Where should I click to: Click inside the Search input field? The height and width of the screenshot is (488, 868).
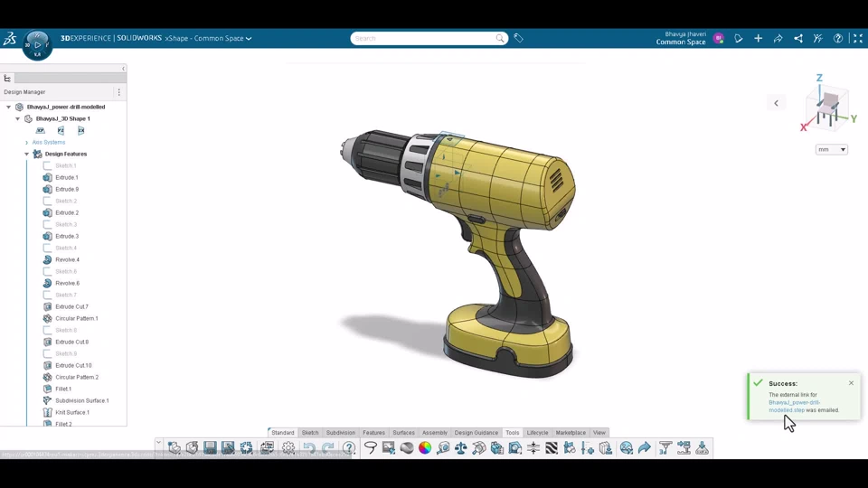(423, 38)
